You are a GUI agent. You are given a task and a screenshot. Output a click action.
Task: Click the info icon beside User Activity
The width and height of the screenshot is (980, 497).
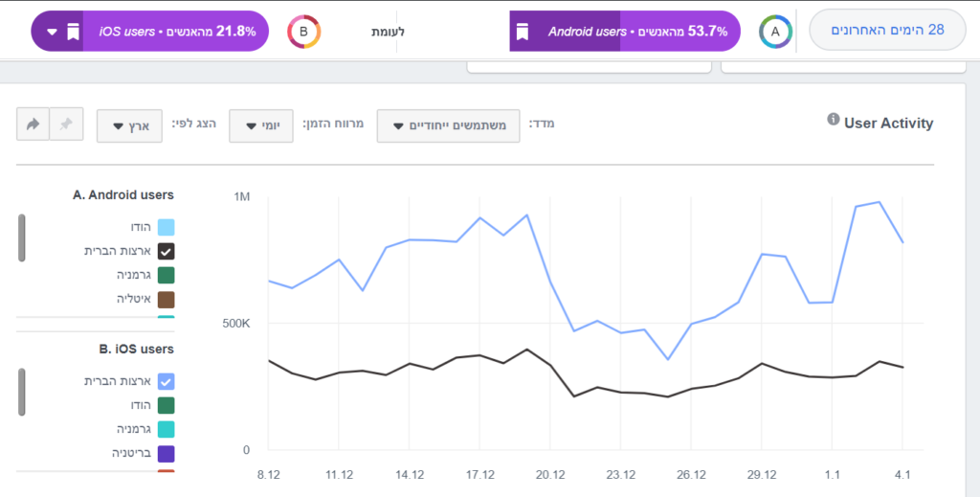(x=834, y=119)
